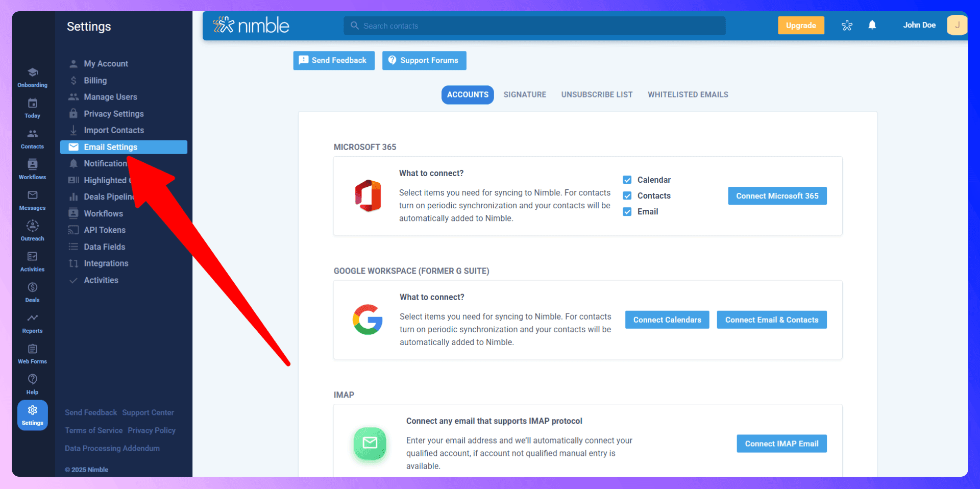Switch to the Signature tab
Viewport: 980px width, 489px height.
(525, 94)
